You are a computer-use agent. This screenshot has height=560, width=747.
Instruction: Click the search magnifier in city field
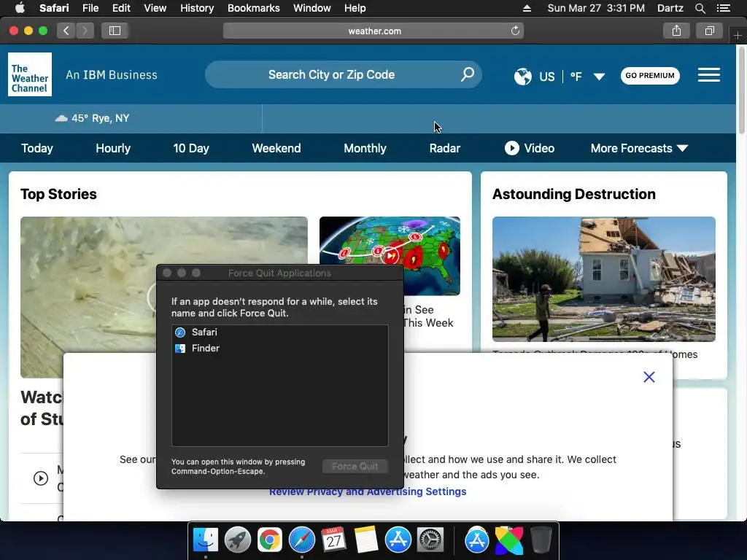click(x=468, y=74)
